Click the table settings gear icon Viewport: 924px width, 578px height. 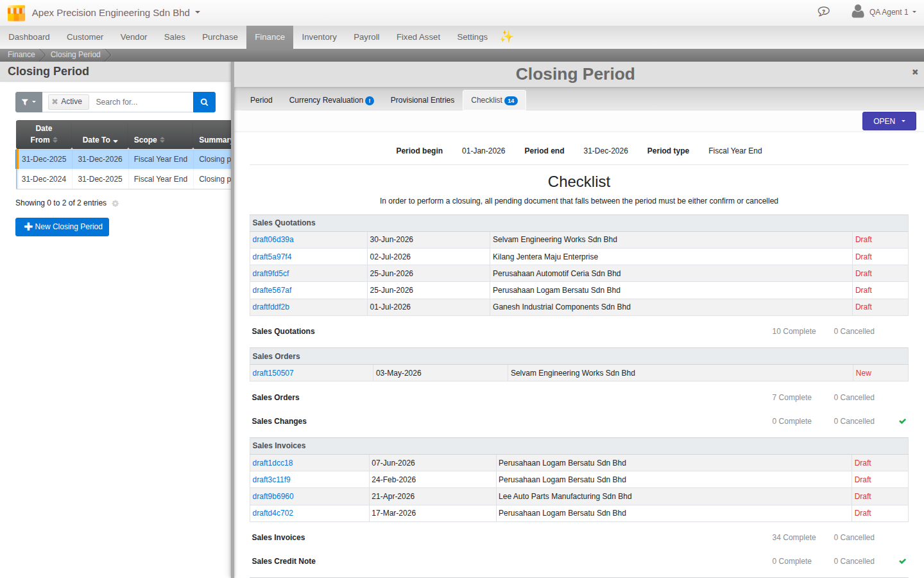pos(116,204)
